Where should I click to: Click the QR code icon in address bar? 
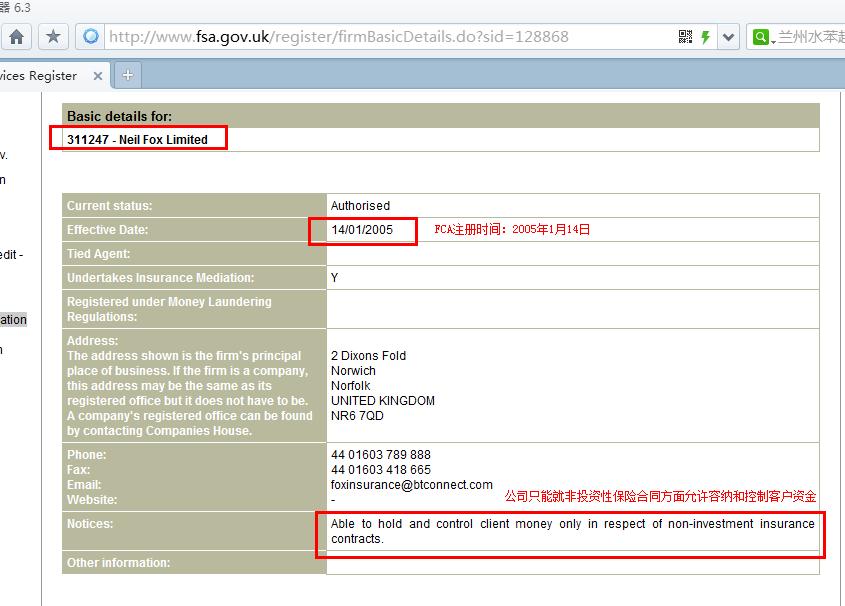pyautogui.click(x=685, y=37)
